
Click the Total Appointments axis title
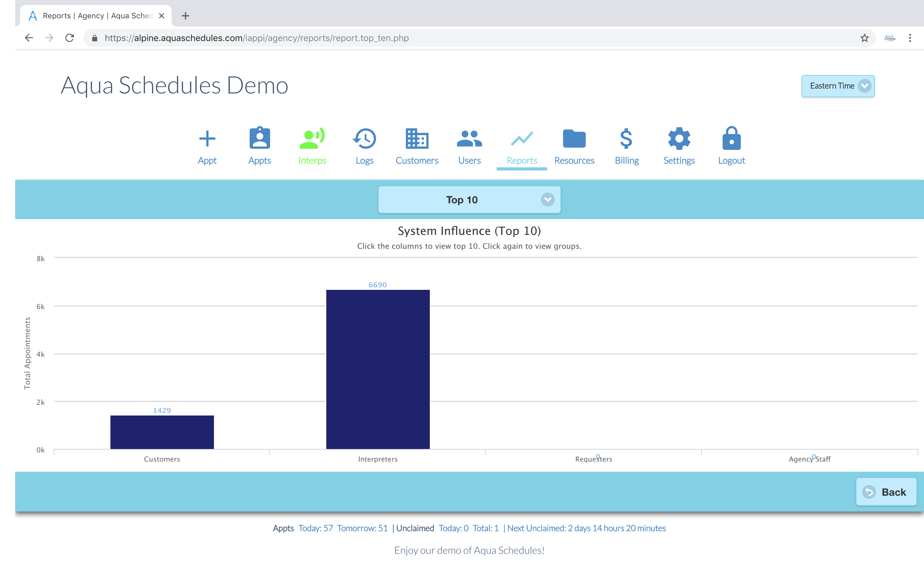click(27, 353)
